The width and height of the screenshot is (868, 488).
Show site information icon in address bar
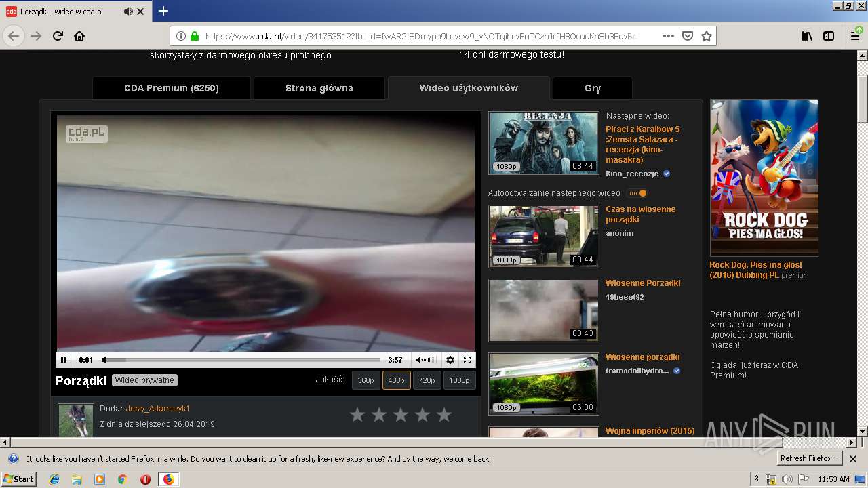tap(181, 36)
